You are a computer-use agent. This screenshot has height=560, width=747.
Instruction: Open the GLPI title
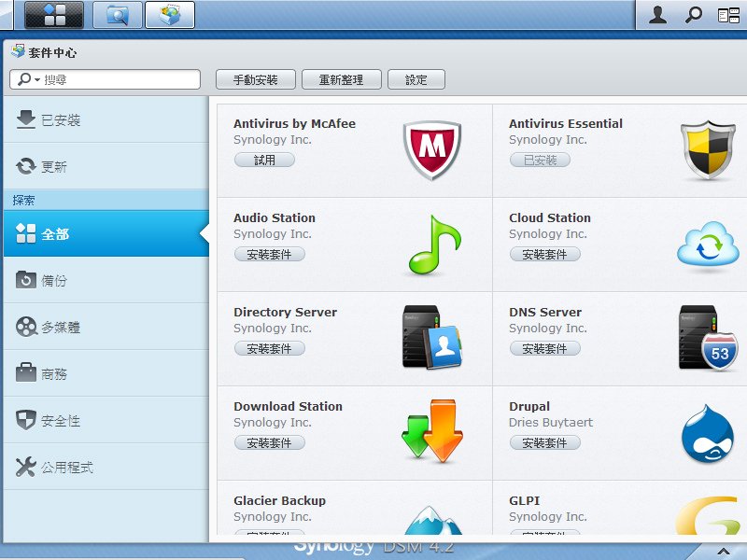[524, 501]
